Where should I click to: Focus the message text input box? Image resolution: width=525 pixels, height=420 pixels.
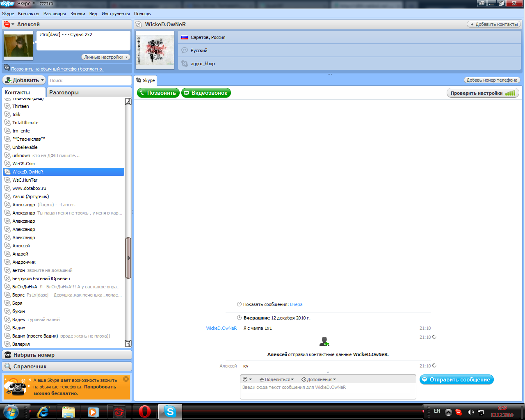(328, 391)
